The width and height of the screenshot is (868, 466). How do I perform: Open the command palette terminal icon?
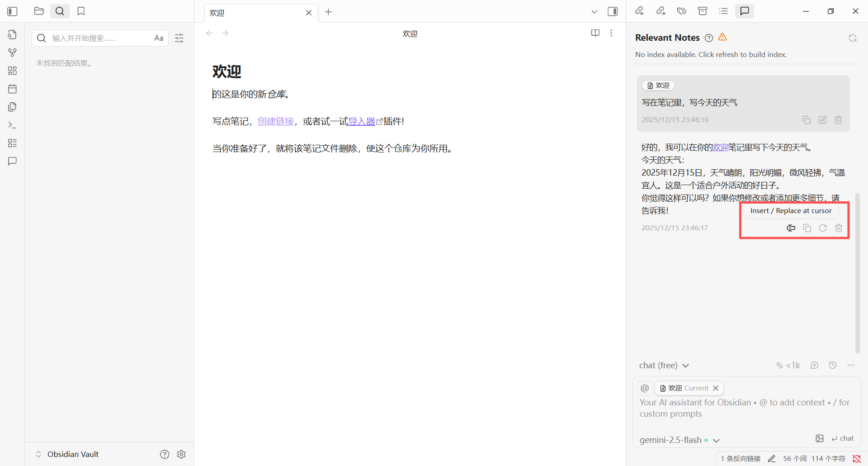coord(12,125)
